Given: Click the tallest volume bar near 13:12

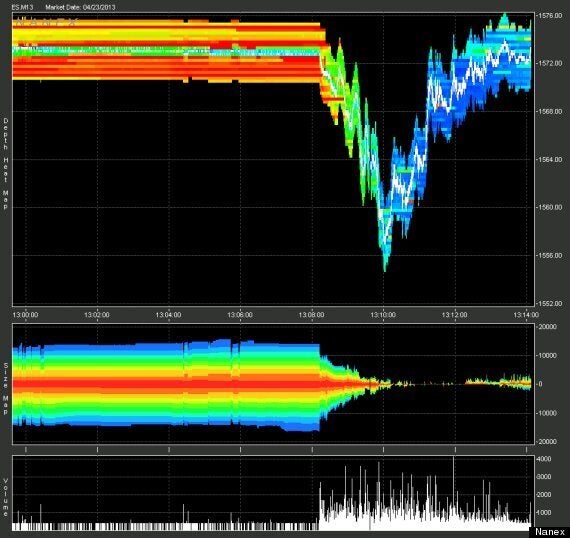Looking at the screenshot, I should (x=453, y=491).
